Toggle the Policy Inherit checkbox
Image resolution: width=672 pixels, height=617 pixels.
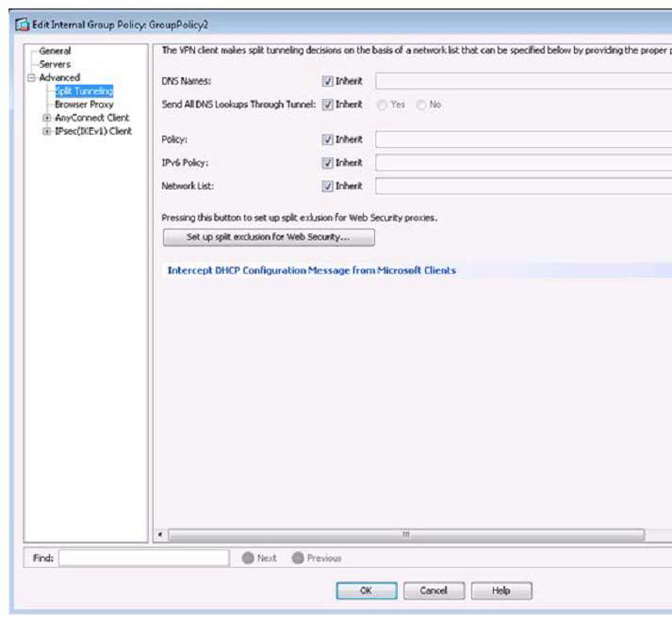tap(328, 139)
